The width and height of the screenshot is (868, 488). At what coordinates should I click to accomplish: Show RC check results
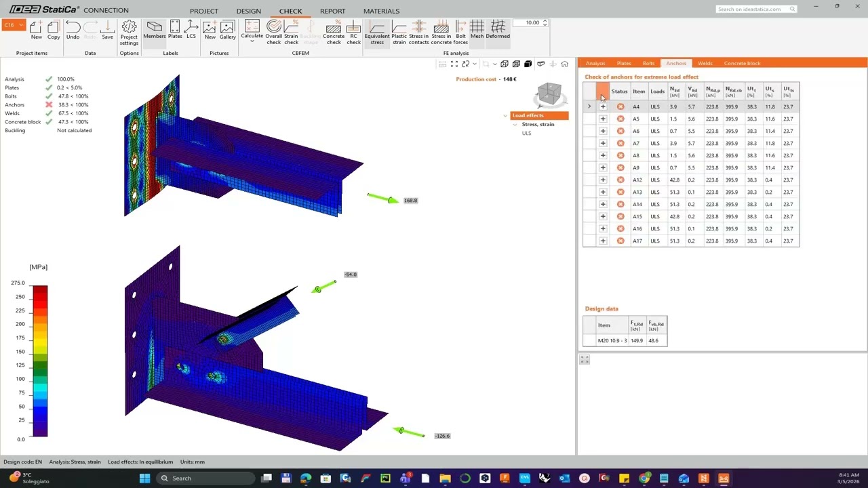[x=353, y=33]
